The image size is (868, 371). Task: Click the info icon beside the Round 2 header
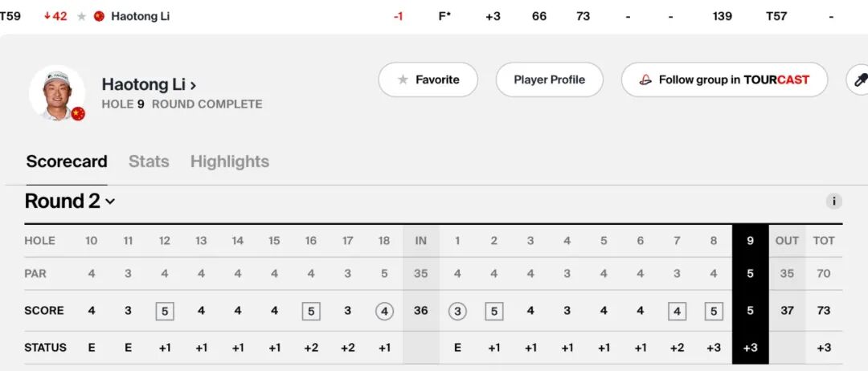click(834, 202)
